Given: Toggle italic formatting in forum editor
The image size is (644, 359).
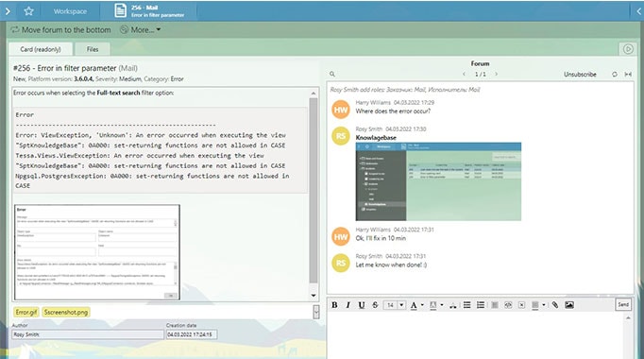Looking at the screenshot, I should tap(348, 305).
